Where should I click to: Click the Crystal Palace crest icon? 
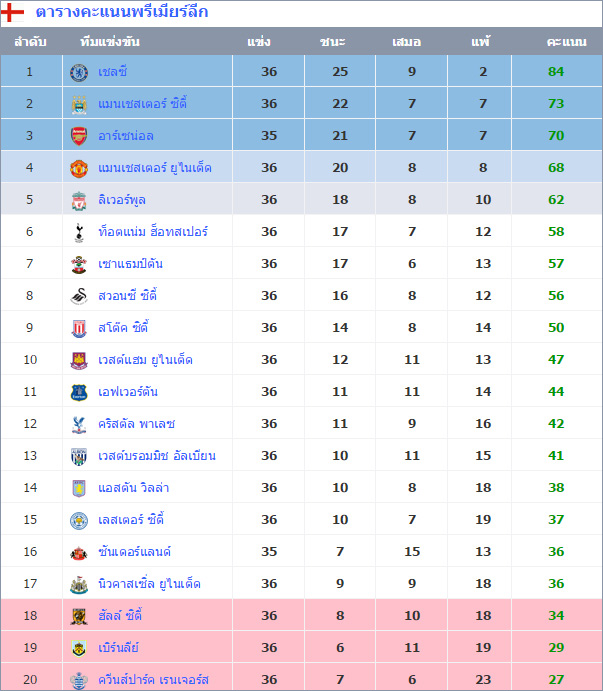pos(79,424)
